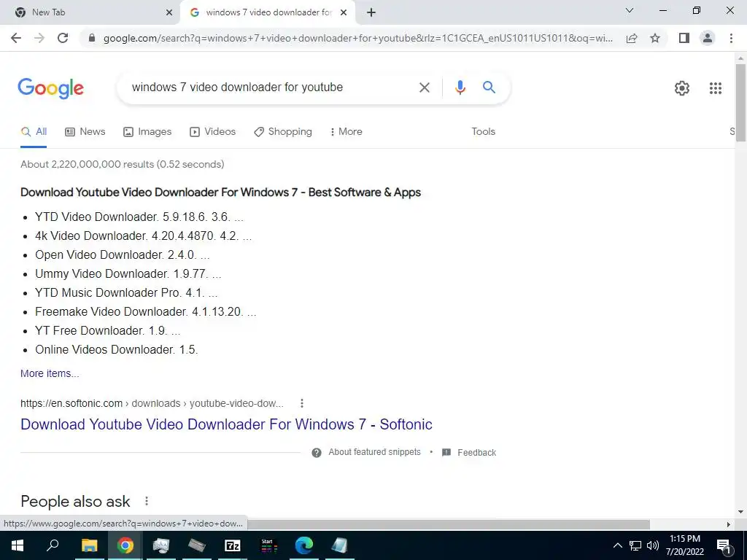Click the horizontal scrollbar thumb
Image resolution: width=747 pixels, height=560 pixels.
coord(449,524)
